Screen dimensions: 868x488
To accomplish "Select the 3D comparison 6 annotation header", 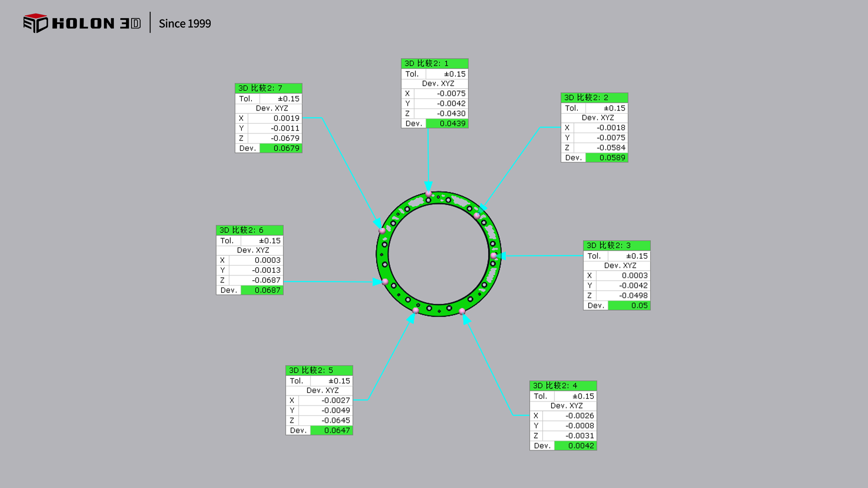I will coord(250,230).
